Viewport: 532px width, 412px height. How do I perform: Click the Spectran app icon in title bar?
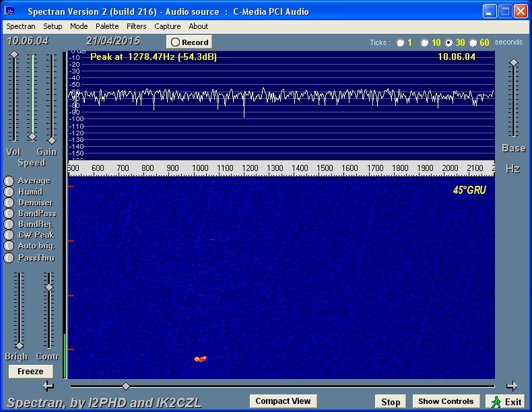pyautogui.click(x=9, y=11)
